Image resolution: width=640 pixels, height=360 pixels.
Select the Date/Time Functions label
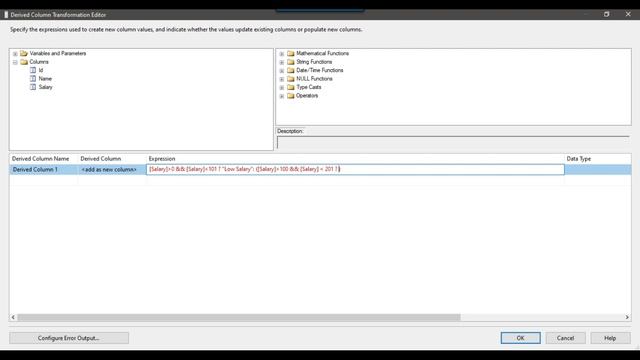pyautogui.click(x=320, y=70)
